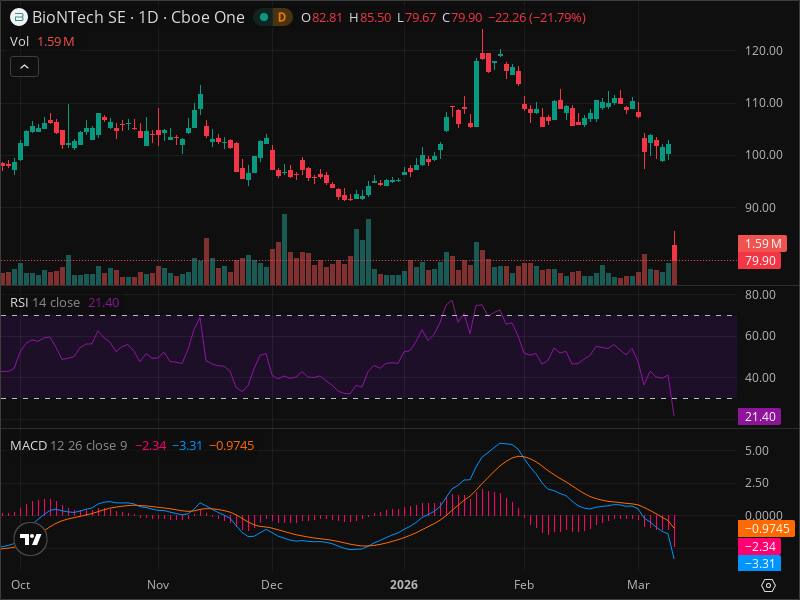Image resolution: width=800 pixels, height=600 pixels.
Task: Click the BioNTech SE logo icon
Action: click(x=18, y=17)
